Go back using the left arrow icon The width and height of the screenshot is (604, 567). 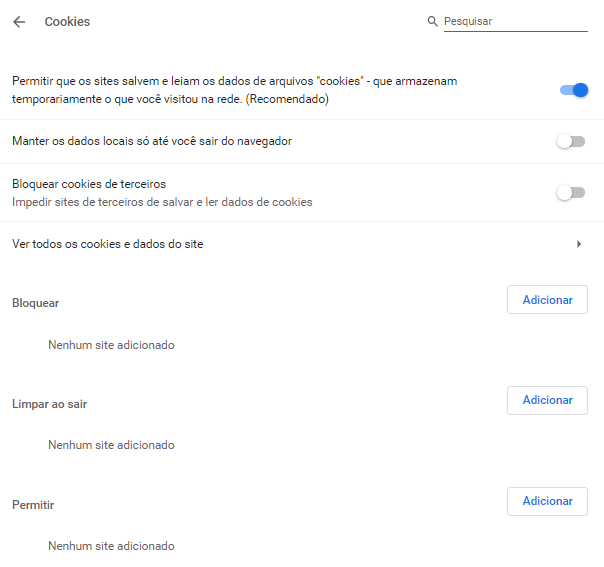(x=19, y=22)
